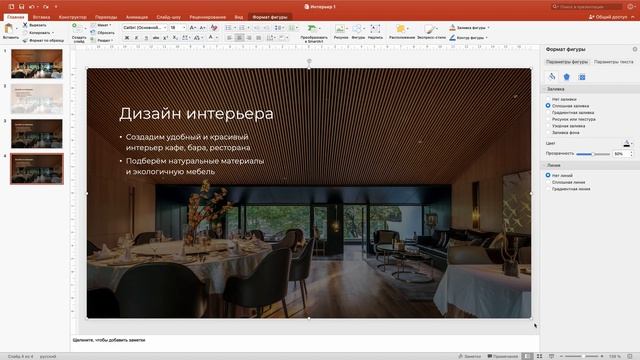Switch to the Design (Конструктор) ribbon tab

(72, 17)
